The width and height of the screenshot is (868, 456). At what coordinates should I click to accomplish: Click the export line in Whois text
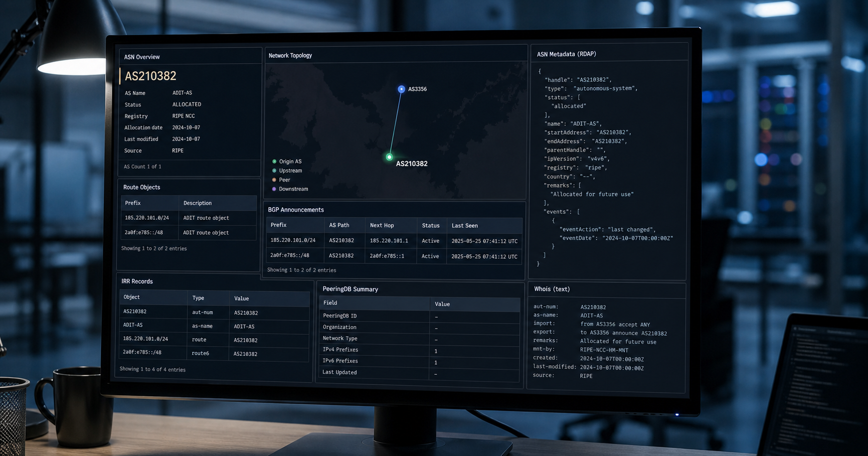tap(600, 333)
